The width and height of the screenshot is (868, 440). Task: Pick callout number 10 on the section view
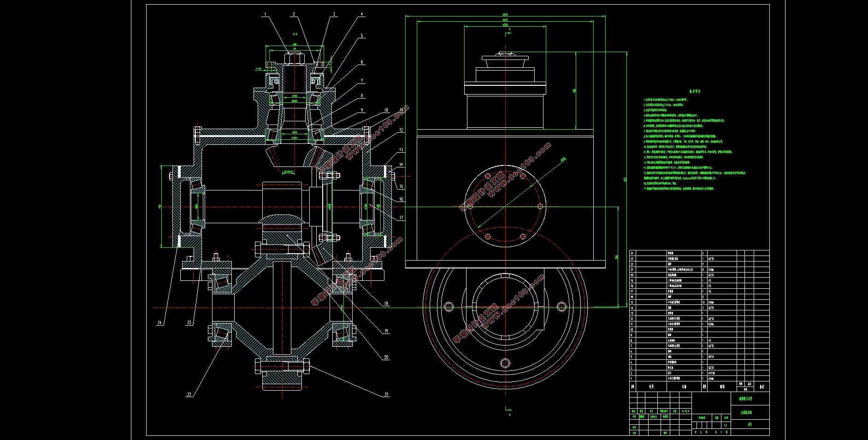pos(386,110)
